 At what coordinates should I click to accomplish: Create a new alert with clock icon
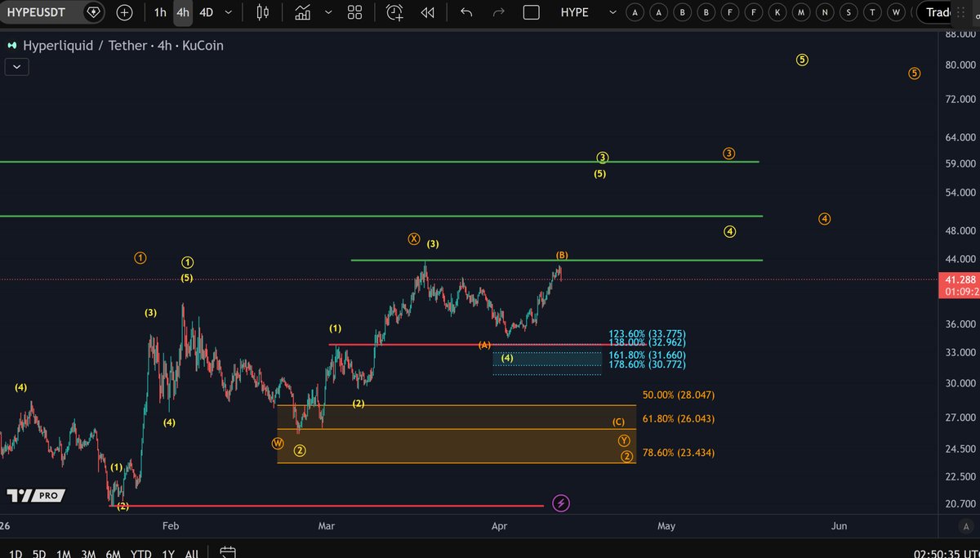pyautogui.click(x=395, y=12)
